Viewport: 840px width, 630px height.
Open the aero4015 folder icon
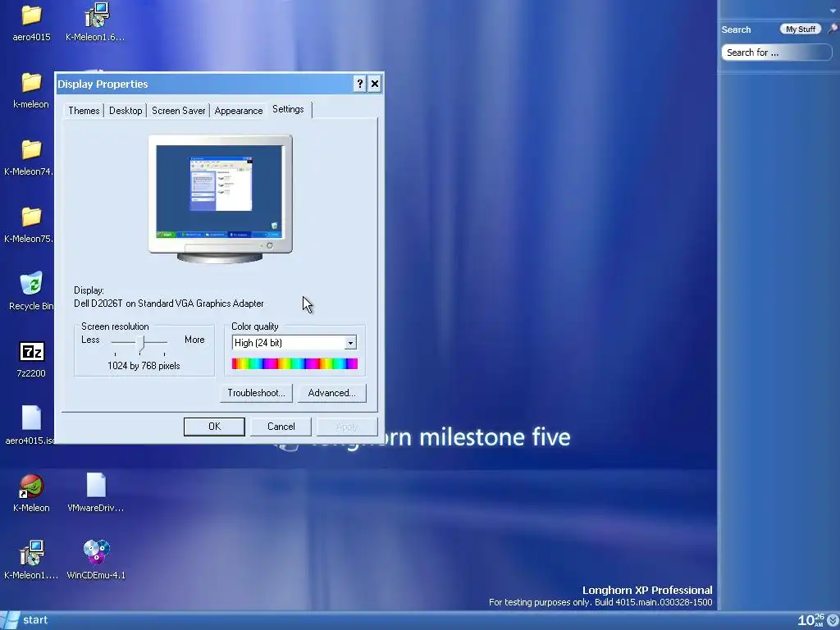(32, 16)
